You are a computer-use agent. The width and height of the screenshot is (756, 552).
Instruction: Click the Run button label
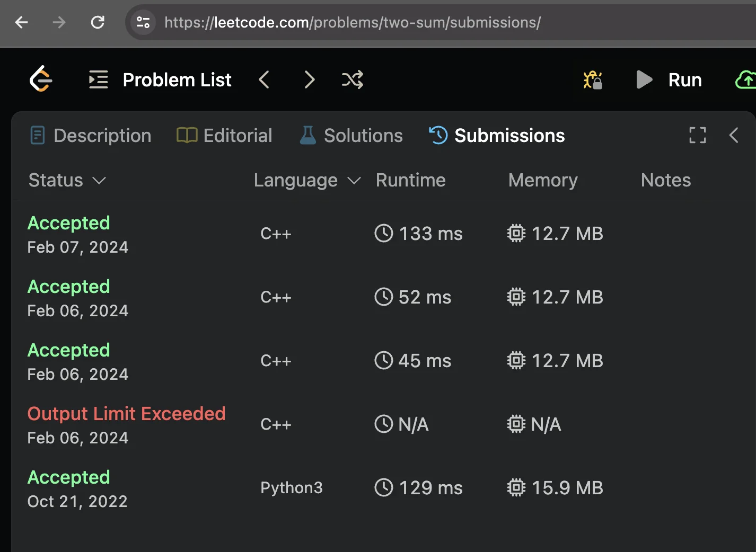pyautogui.click(x=685, y=80)
